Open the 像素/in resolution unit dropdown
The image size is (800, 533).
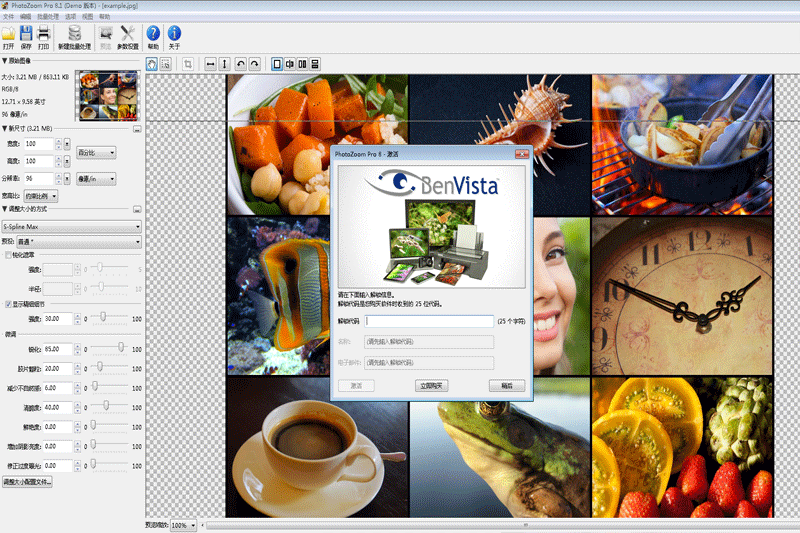[x=96, y=179]
